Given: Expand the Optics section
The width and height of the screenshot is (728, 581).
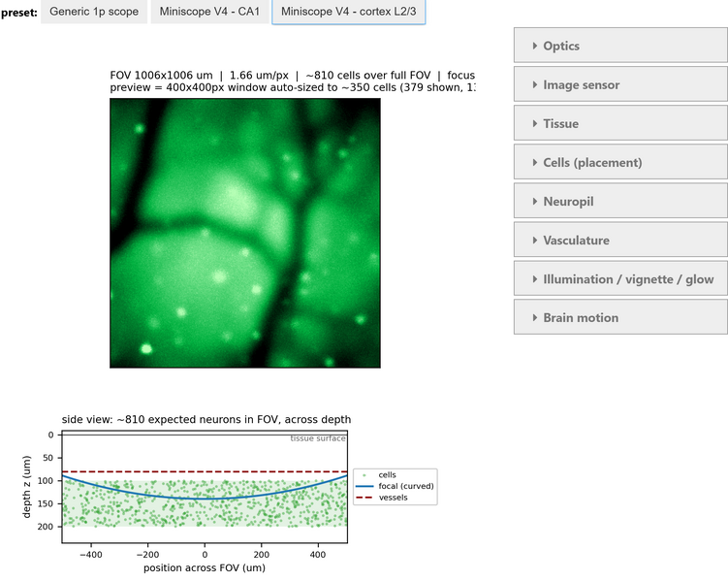Looking at the screenshot, I should [x=620, y=46].
